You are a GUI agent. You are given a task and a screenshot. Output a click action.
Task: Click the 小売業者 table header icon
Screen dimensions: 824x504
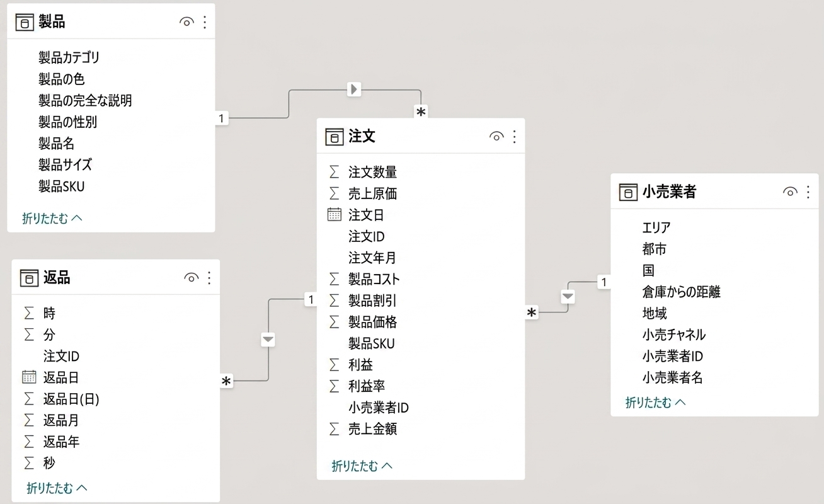point(628,192)
